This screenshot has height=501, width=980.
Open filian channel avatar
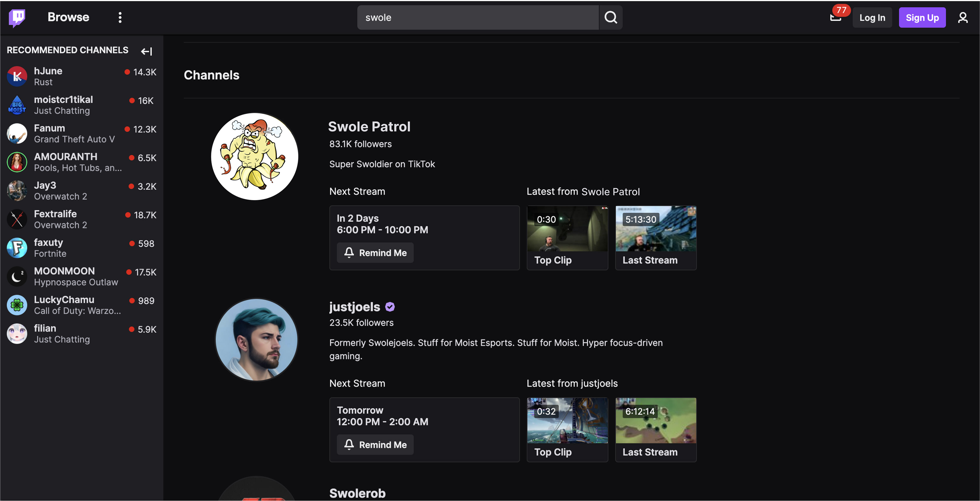pyautogui.click(x=17, y=333)
